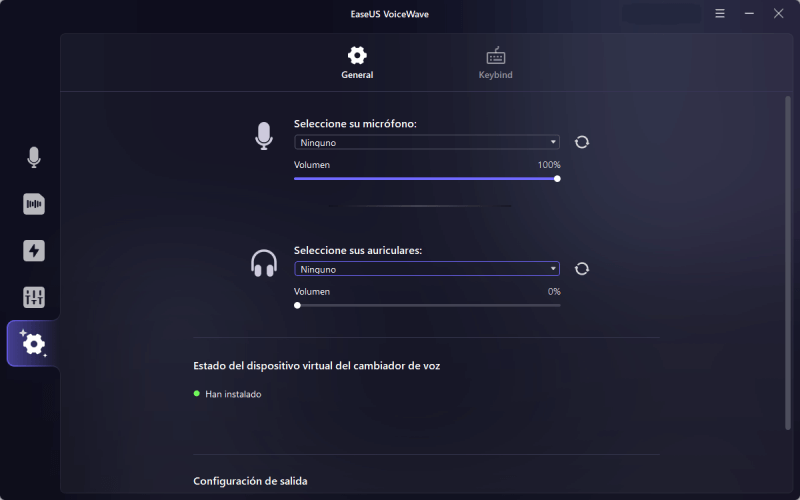Click the green installed status indicator
Screen dimensions: 800x500
(x=197, y=394)
